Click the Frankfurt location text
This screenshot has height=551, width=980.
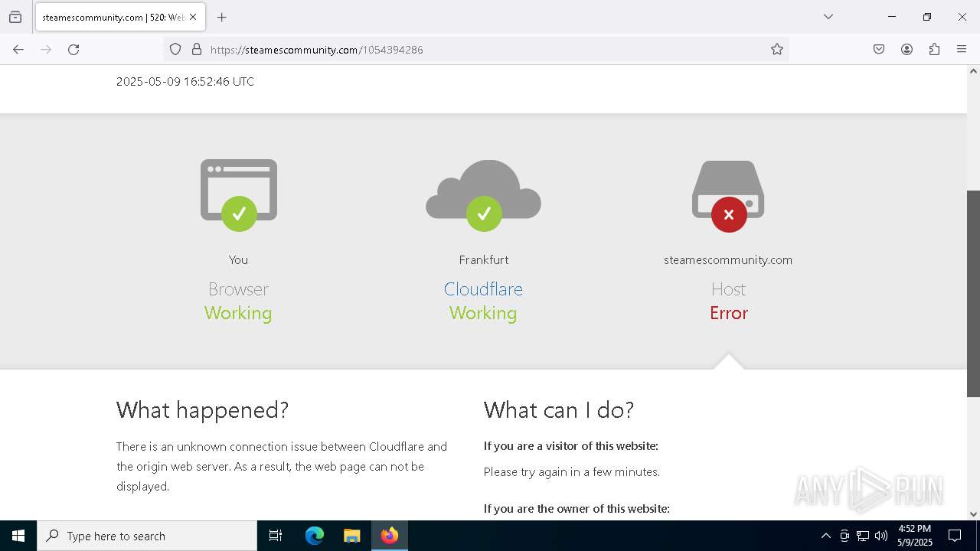click(x=483, y=260)
